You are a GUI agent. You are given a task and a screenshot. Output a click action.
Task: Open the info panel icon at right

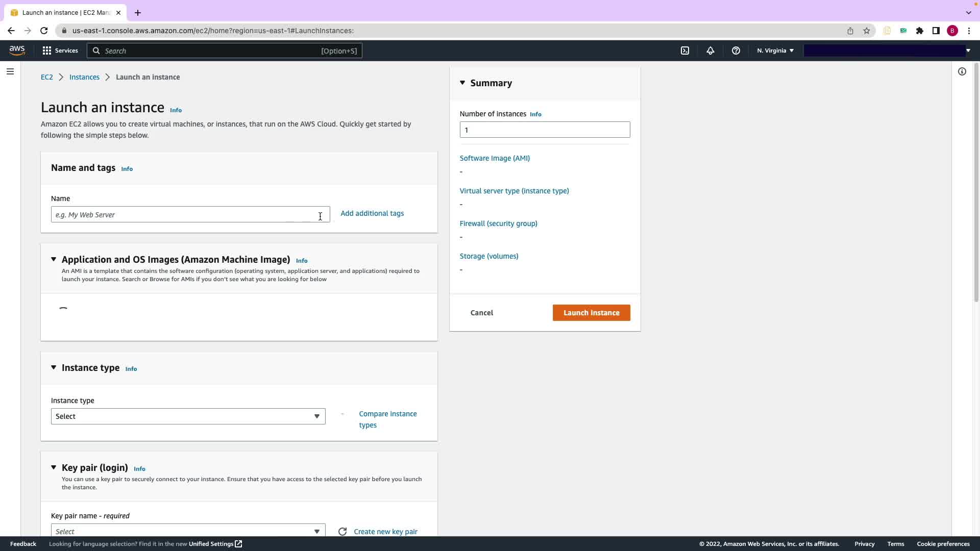[962, 71]
